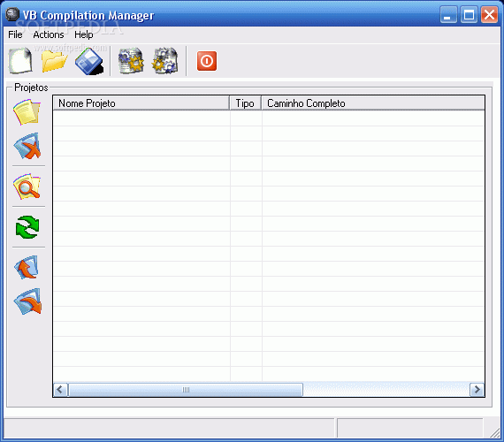The height and width of the screenshot is (442, 504).
Task: Click the gears-only toolbar icon
Action: (164, 61)
